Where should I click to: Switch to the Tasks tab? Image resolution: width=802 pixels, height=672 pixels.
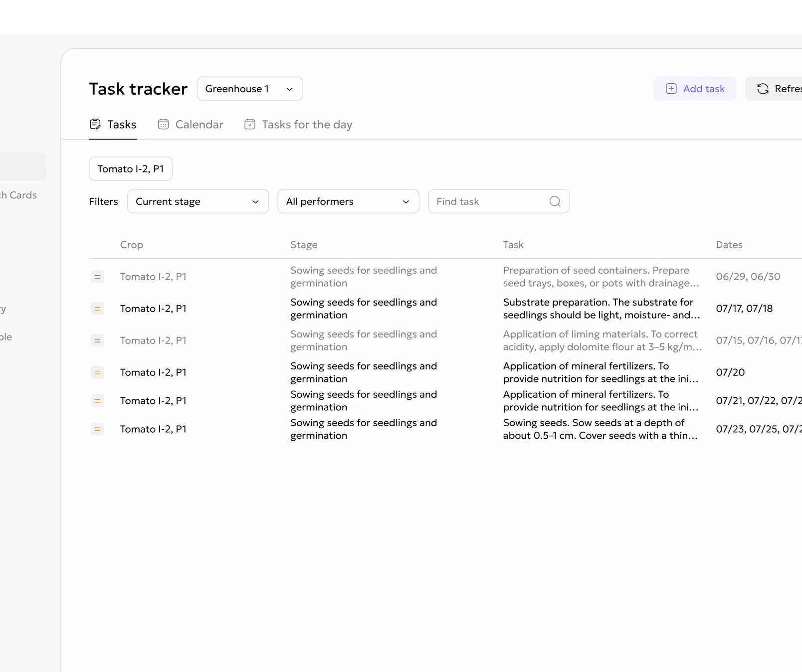click(x=113, y=125)
